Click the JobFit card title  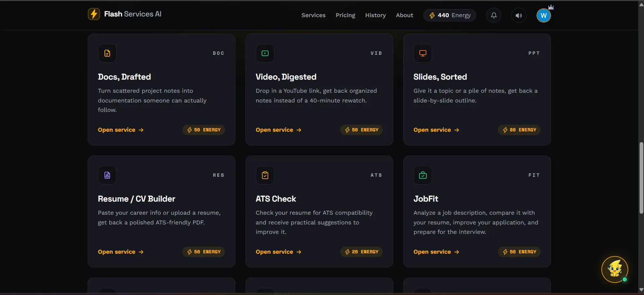(426, 199)
